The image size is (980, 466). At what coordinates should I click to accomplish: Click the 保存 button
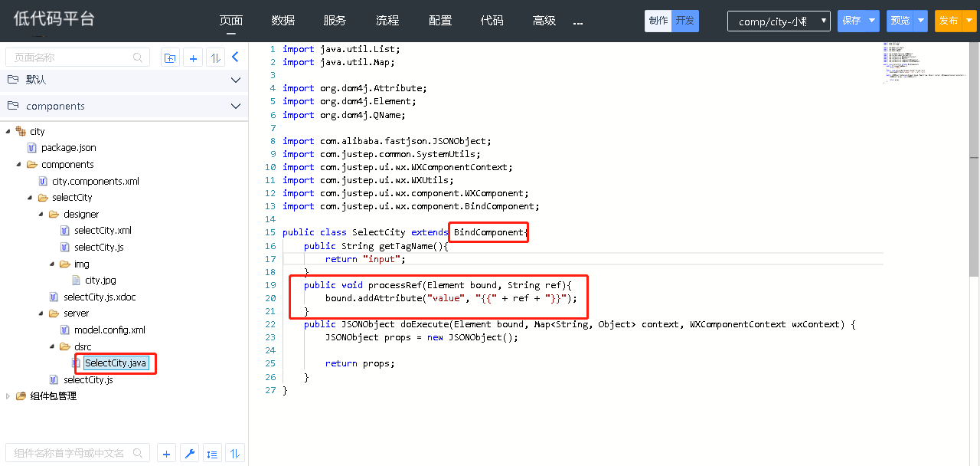click(x=851, y=21)
